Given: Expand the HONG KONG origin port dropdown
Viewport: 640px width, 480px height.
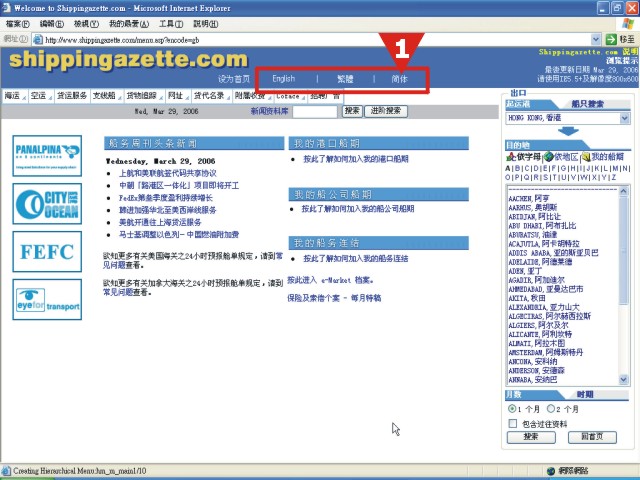Looking at the screenshot, I should (x=624, y=118).
